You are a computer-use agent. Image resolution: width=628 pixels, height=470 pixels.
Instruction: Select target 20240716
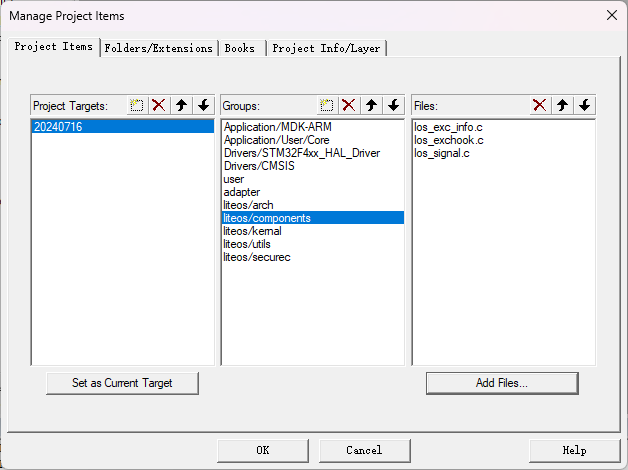[x=123, y=127]
